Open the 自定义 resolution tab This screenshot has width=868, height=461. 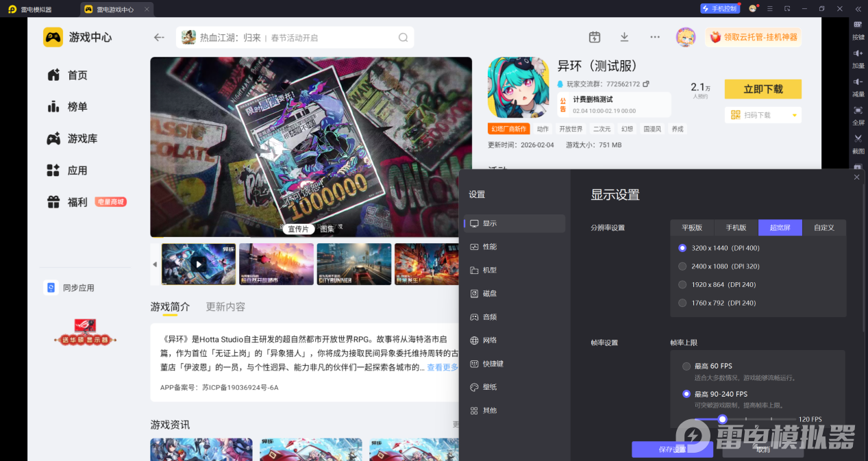[824, 227]
